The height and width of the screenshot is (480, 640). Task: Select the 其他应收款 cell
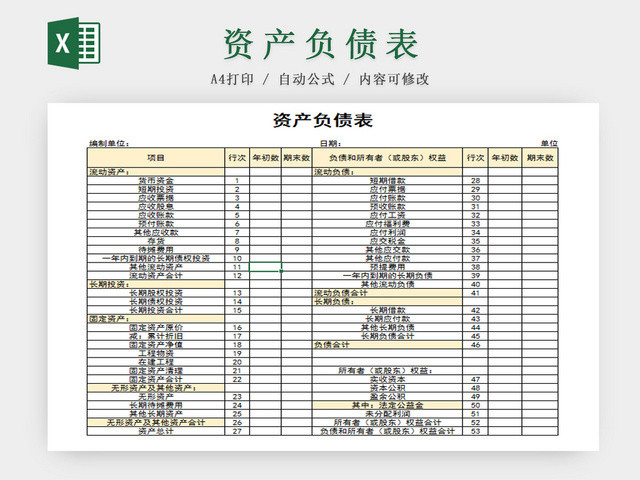(x=156, y=232)
